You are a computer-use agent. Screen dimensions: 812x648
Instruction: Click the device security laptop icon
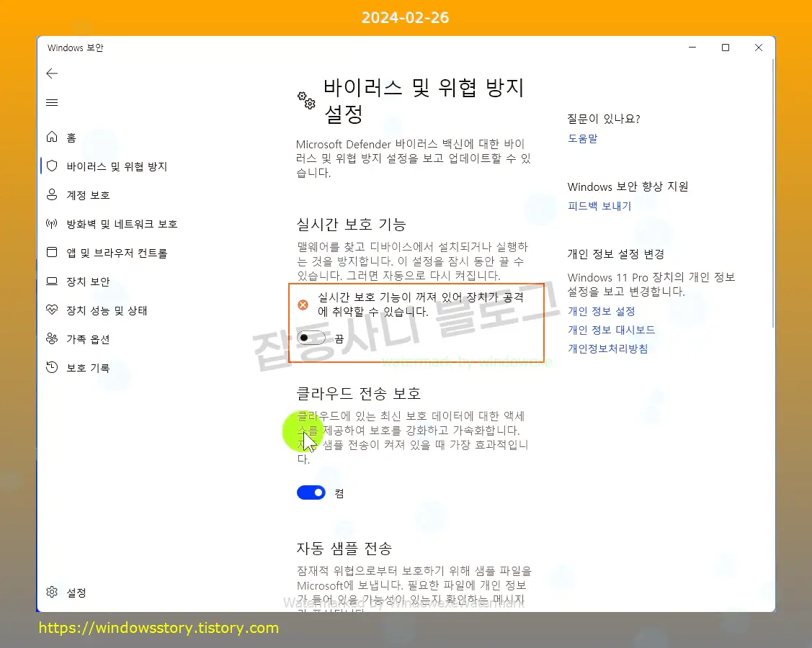[52, 281]
